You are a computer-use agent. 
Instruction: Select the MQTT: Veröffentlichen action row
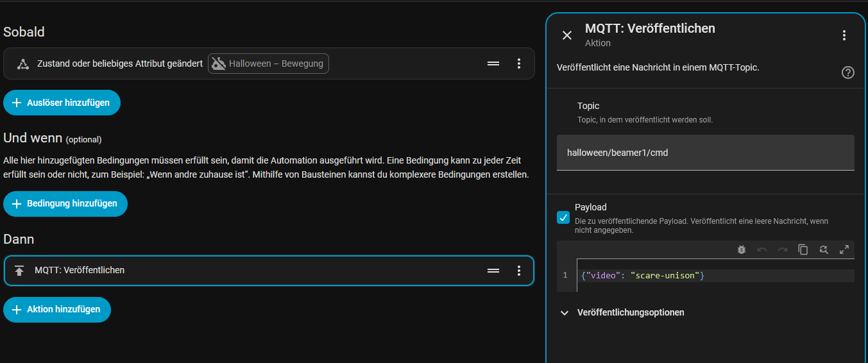(x=269, y=271)
